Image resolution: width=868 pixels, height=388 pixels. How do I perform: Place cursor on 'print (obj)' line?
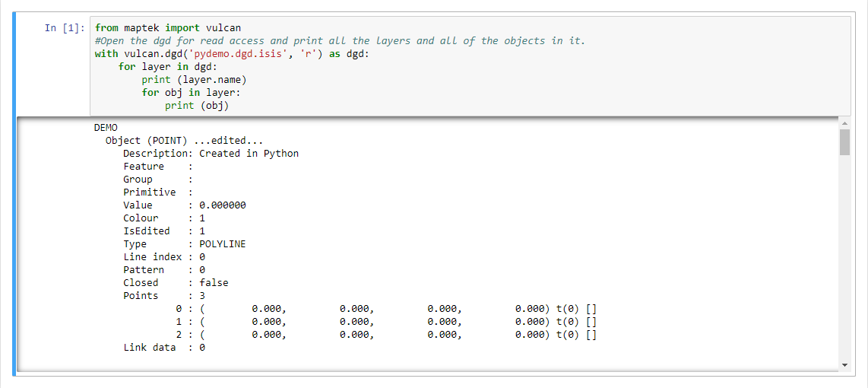(197, 105)
